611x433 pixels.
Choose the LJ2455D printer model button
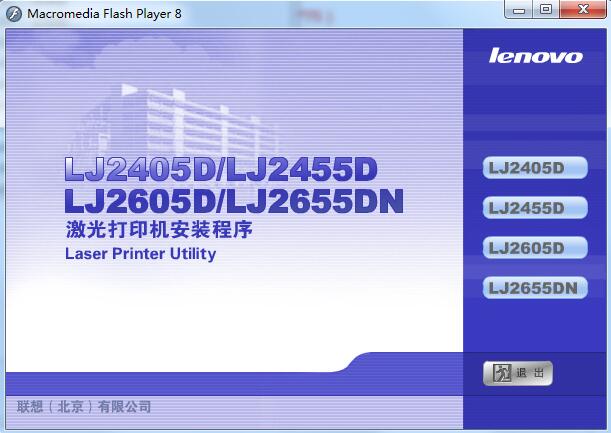[535, 208]
